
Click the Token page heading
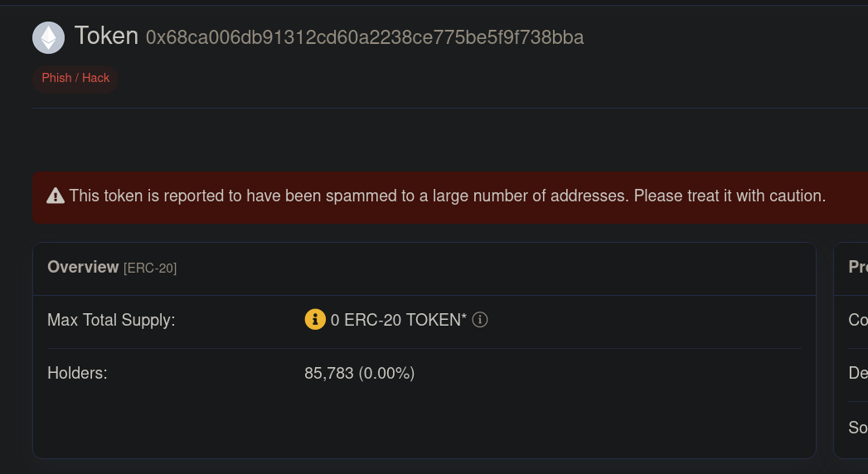pyautogui.click(x=106, y=36)
